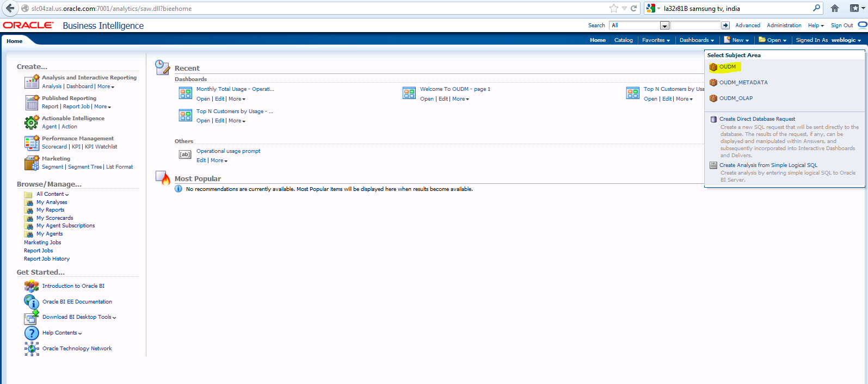Click Segment Tree link under Marketing
Viewport: 868px width, 384px height.
(x=85, y=167)
